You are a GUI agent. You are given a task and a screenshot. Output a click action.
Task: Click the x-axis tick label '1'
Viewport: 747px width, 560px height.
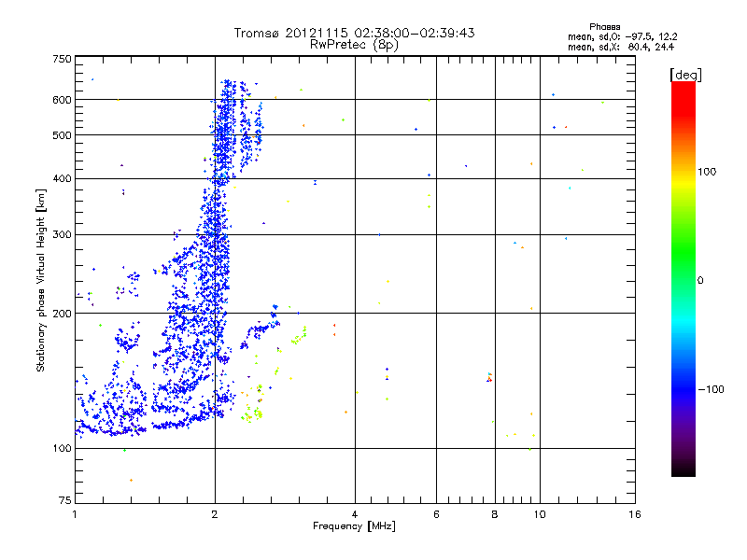(x=76, y=514)
